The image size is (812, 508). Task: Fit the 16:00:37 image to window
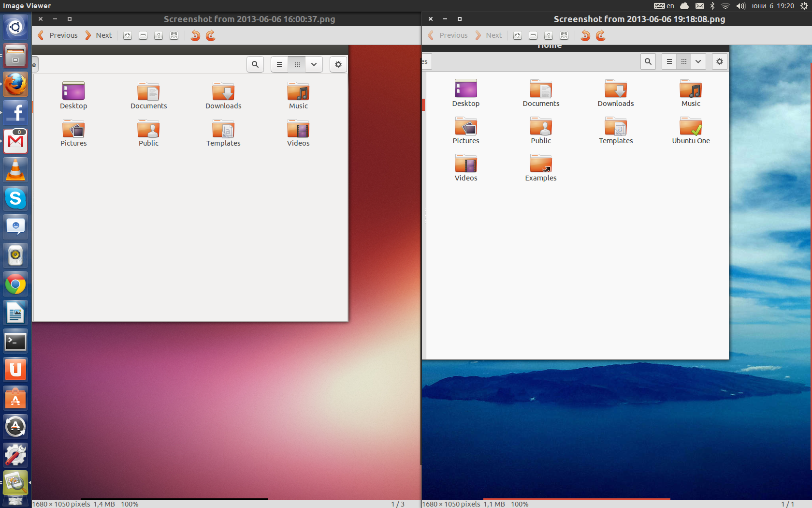tap(174, 35)
